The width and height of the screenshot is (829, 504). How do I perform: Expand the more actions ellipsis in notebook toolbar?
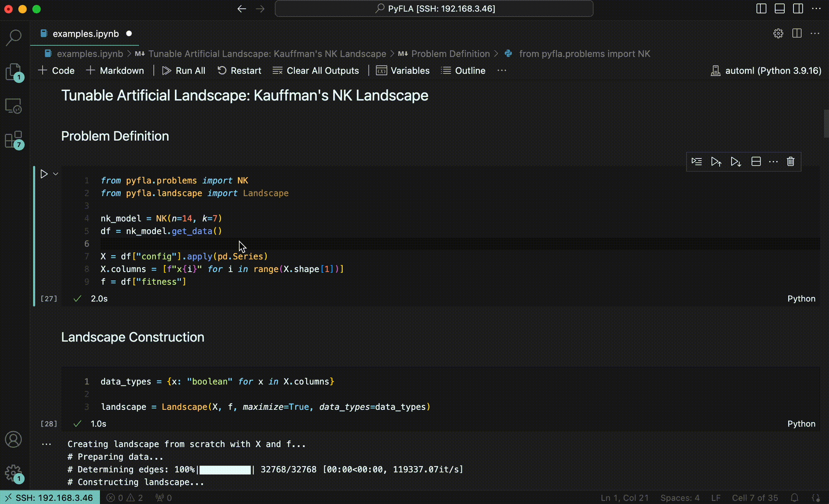click(x=502, y=70)
